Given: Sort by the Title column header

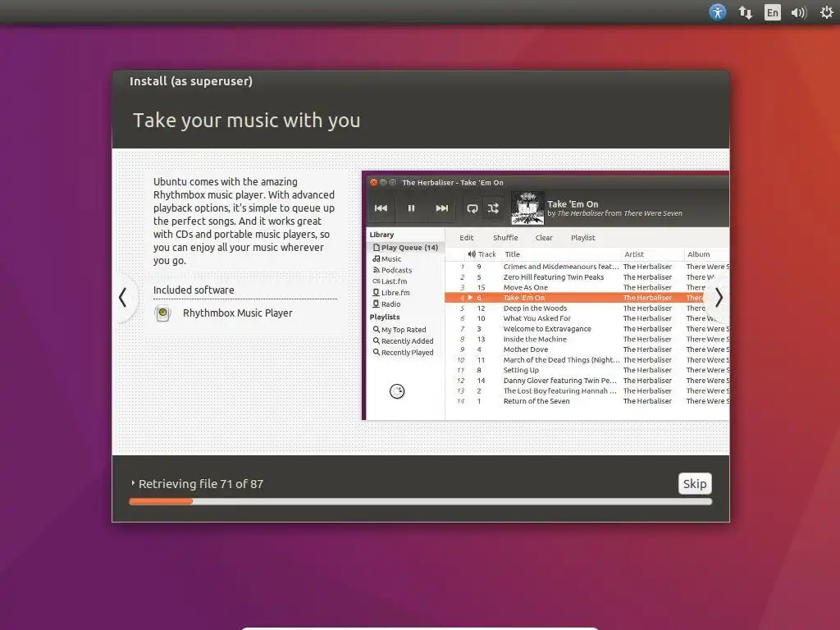Looking at the screenshot, I should tap(560, 254).
